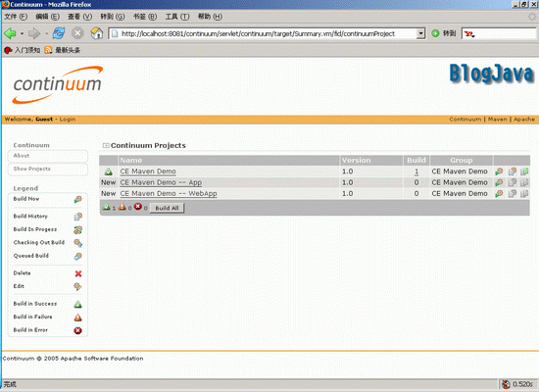539x392 pixels.
Task: Click build history icon for CE Maven Demo -- App
Action: (513, 182)
